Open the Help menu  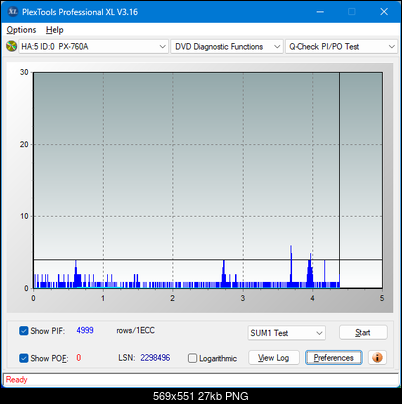(55, 30)
